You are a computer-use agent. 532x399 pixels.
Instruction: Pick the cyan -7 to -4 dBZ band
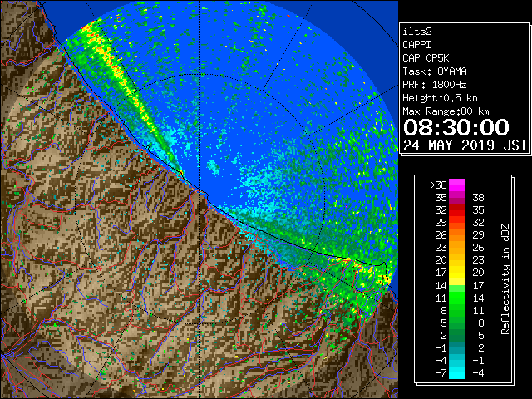pos(457,372)
